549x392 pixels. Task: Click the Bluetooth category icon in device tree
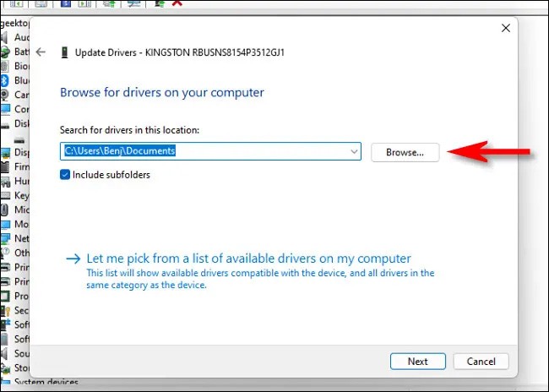5,80
